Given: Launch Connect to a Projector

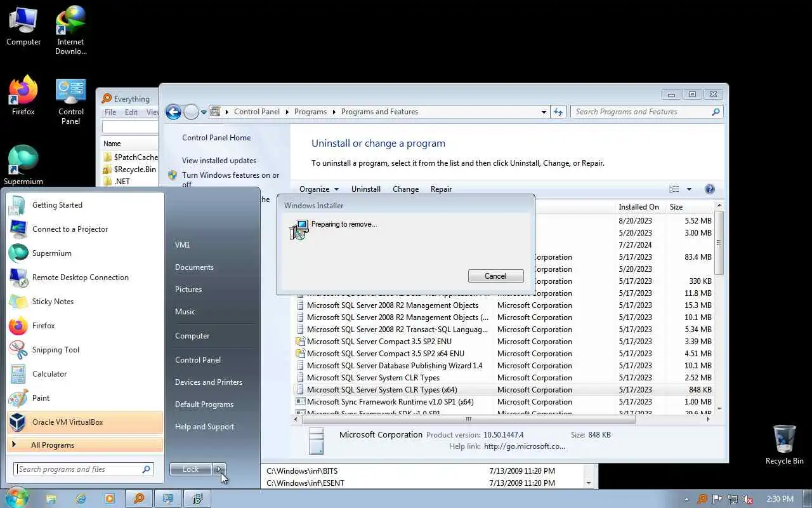Looking at the screenshot, I should tap(85, 229).
